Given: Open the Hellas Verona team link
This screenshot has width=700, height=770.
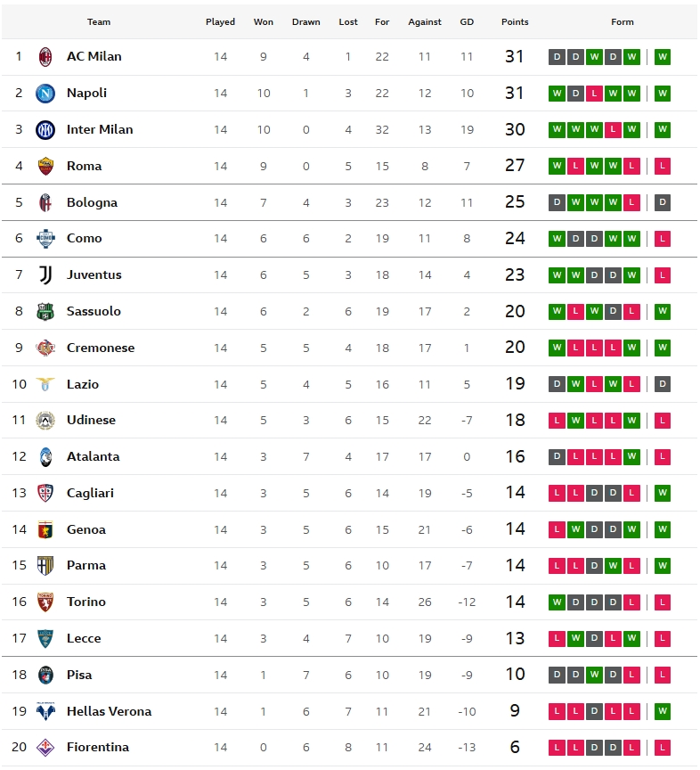Looking at the screenshot, I should 109,711.
